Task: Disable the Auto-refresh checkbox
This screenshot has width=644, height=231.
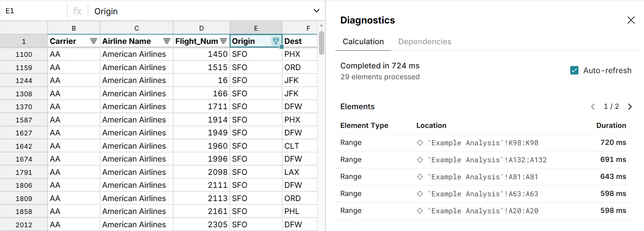Action: (574, 70)
